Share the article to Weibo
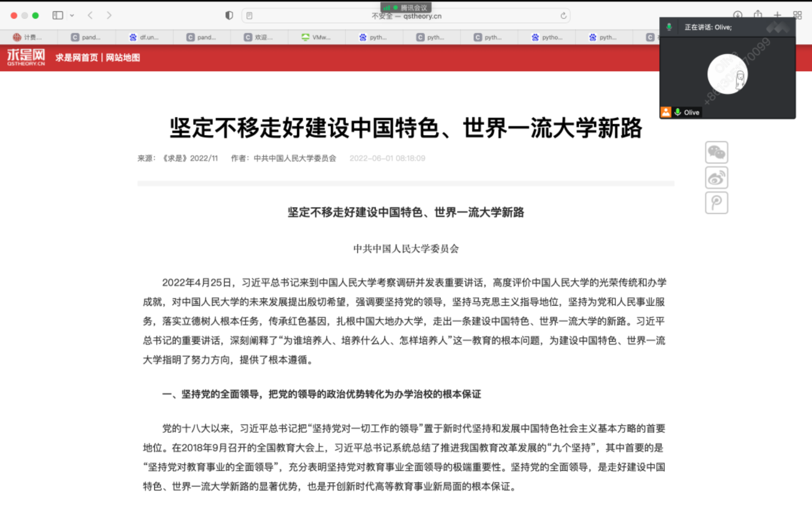 pyautogui.click(x=716, y=177)
